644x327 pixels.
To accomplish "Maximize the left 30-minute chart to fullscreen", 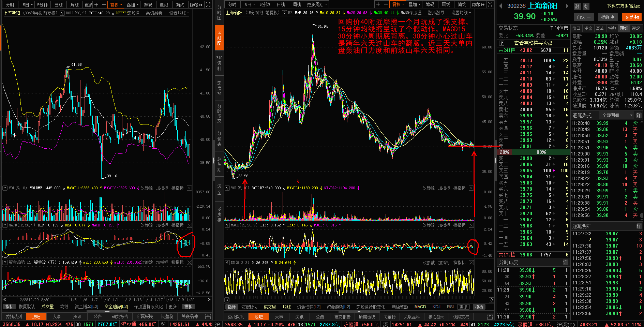I will (208, 4).
